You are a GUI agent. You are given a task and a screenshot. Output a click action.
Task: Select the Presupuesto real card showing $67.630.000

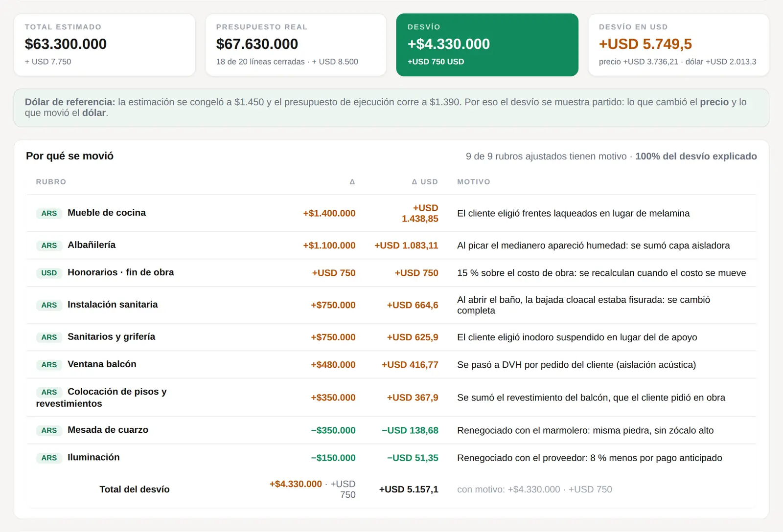coord(296,44)
